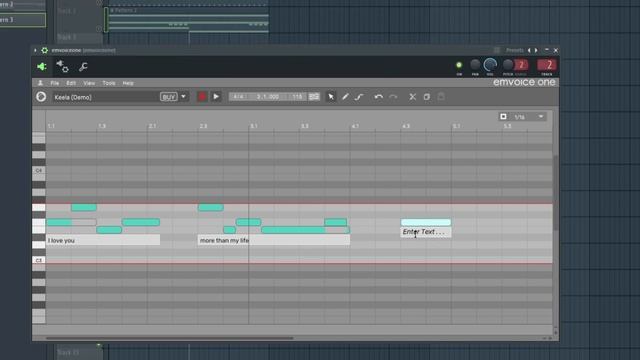This screenshot has width=640, height=360.
Task: Click the Keela (Demo) voice name field
Action: 105,97
